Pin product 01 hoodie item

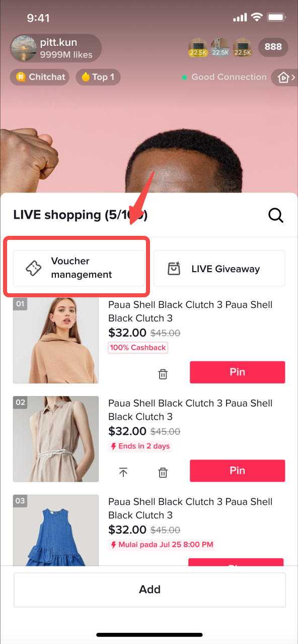[x=238, y=372]
